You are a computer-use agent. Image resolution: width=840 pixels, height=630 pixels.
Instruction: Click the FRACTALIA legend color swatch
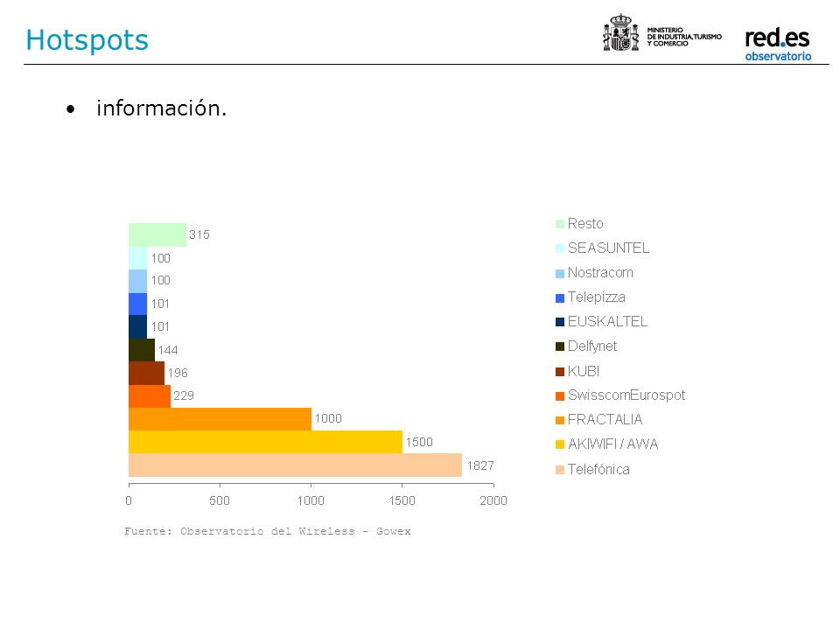pos(560,421)
